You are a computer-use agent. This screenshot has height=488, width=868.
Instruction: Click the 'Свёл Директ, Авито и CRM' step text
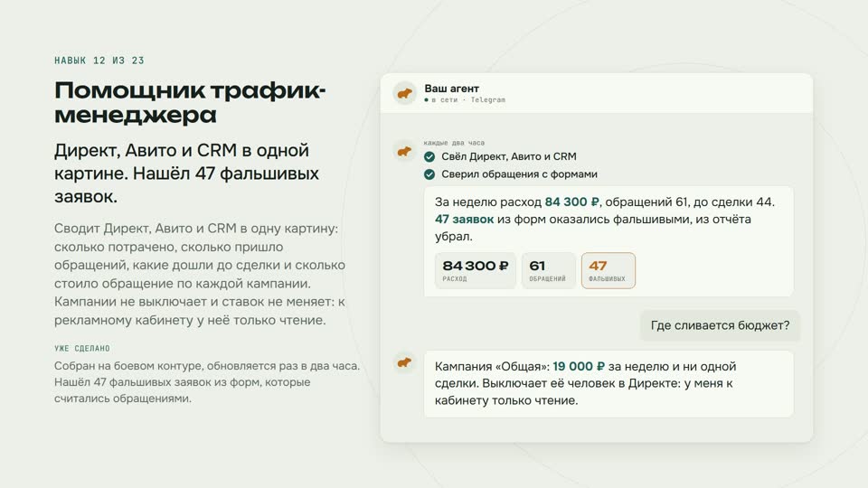[509, 156]
